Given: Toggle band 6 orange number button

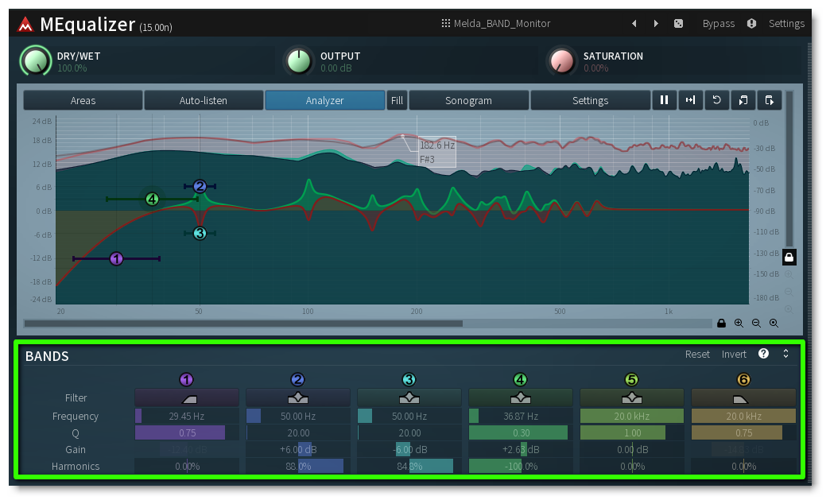Looking at the screenshot, I should 743,379.
